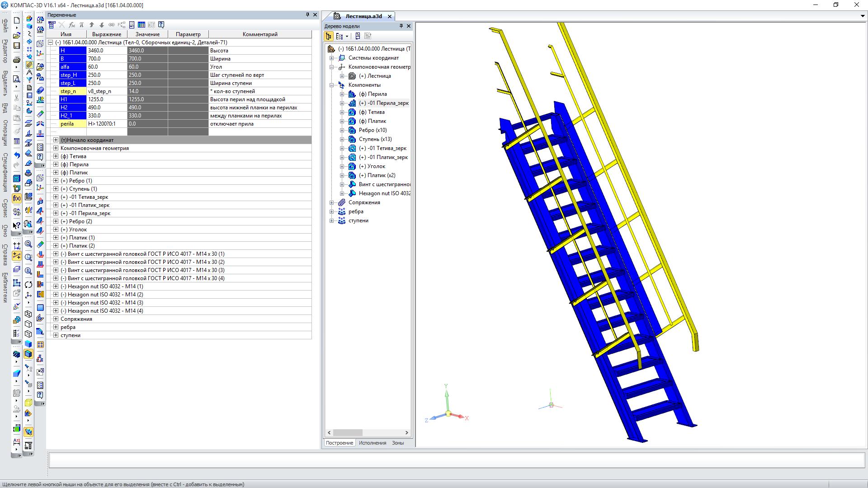This screenshot has width=868, height=488.
Task: Open the Зоны tab
Action: click(398, 443)
